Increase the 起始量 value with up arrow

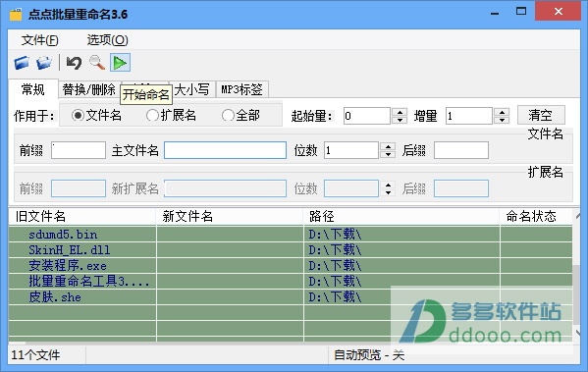[x=400, y=112]
